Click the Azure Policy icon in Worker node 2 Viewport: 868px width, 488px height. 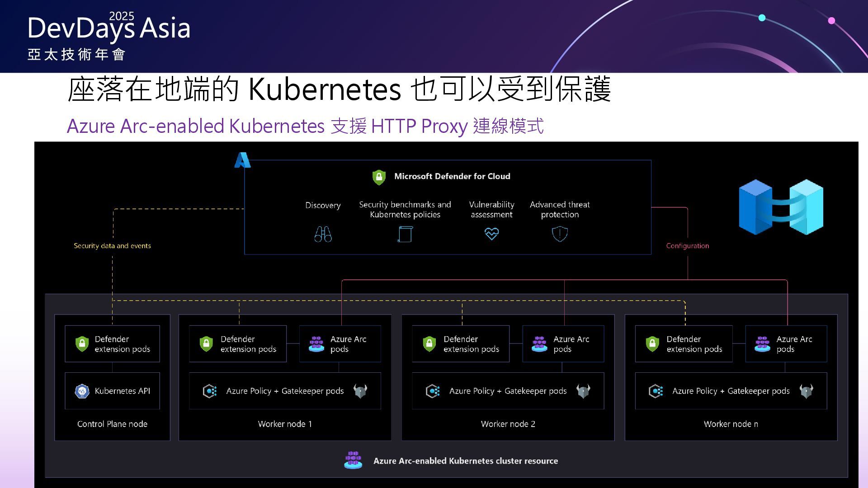[433, 391]
